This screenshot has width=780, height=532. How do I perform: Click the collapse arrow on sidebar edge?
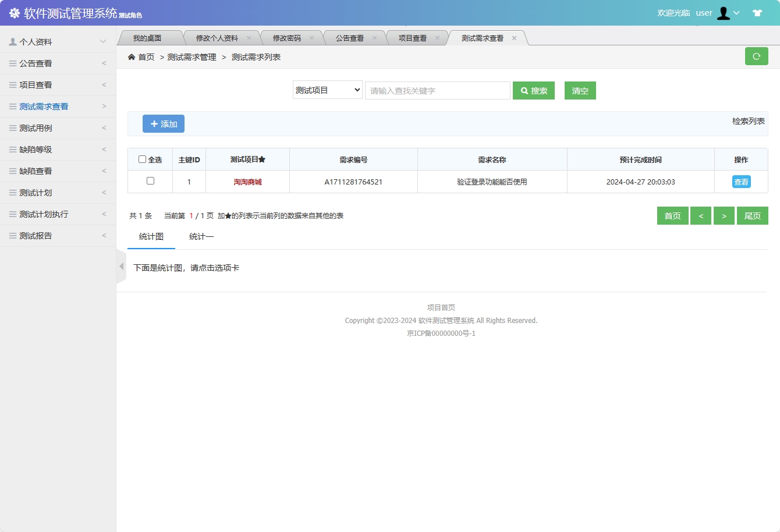coord(121,265)
